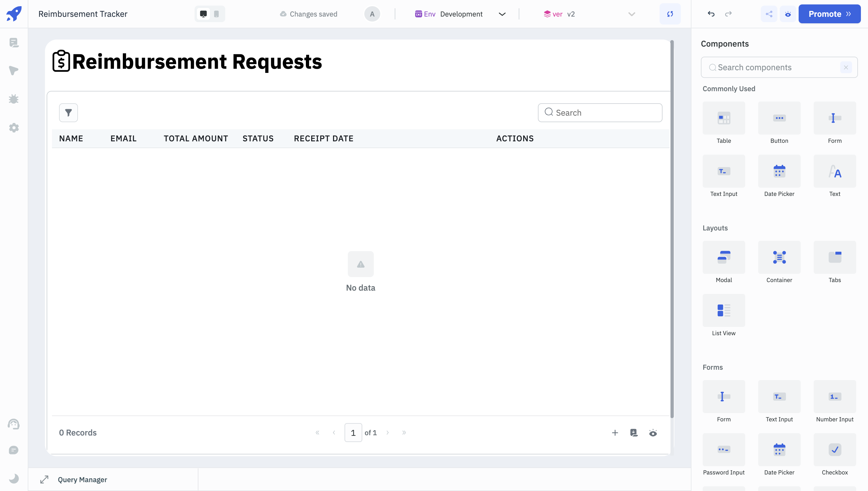Click the debugger bug icon in sidebar
Image resolution: width=868 pixels, height=491 pixels.
(x=14, y=99)
